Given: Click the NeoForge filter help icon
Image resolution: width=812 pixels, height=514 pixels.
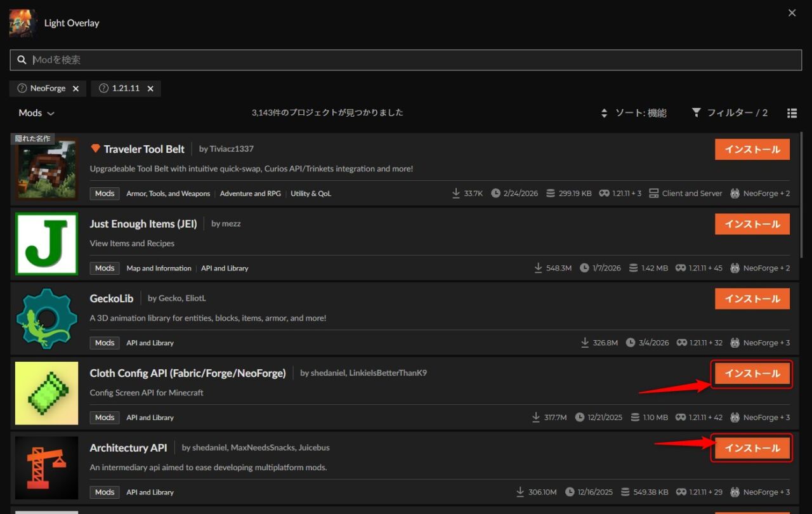Looking at the screenshot, I should pyautogui.click(x=22, y=88).
